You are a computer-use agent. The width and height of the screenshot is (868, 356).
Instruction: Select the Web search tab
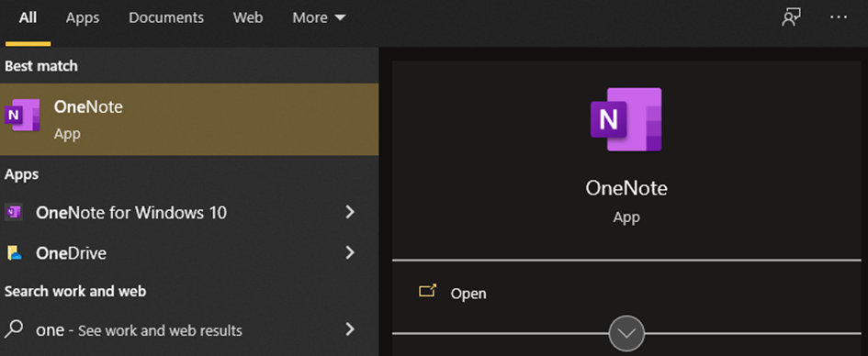tap(247, 18)
